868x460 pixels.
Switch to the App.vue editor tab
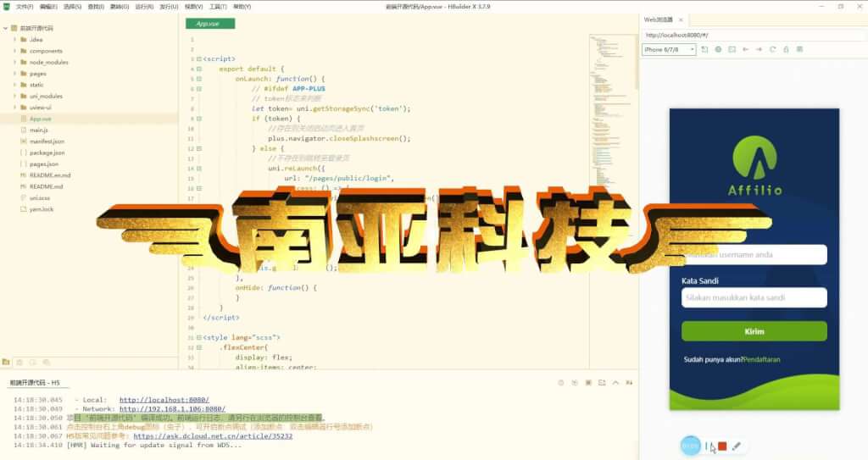pos(210,24)
